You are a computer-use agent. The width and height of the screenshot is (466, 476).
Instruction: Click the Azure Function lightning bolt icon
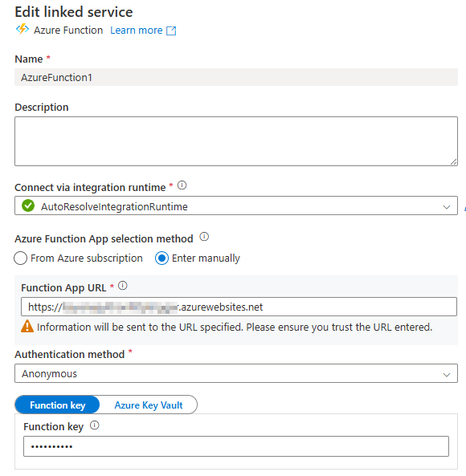click(x=22, y=30)
